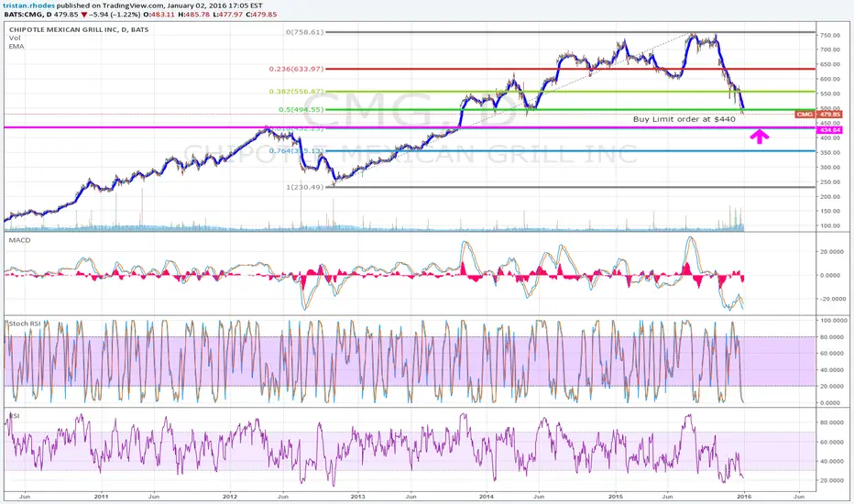Screen dimensions: 854x504
Task: Click the EMA indicator label
Action: pos(16,47)
